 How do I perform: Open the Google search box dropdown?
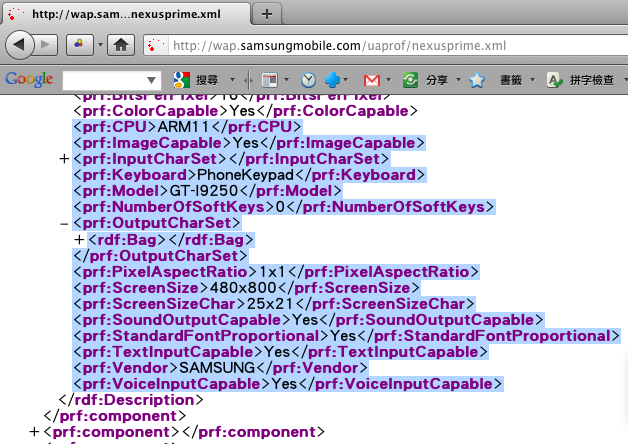[151, 80]
